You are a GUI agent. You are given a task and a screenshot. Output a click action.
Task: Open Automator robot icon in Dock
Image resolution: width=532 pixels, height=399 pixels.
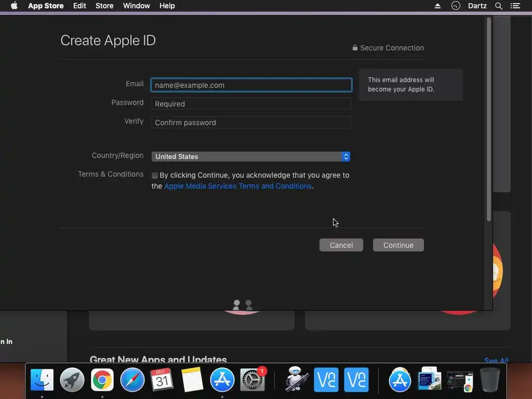296,379
